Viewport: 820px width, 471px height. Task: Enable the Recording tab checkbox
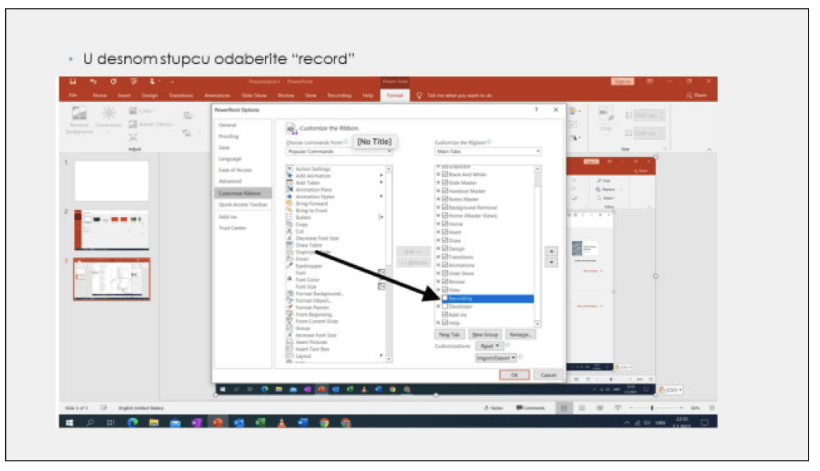click(x=445, y=298)
